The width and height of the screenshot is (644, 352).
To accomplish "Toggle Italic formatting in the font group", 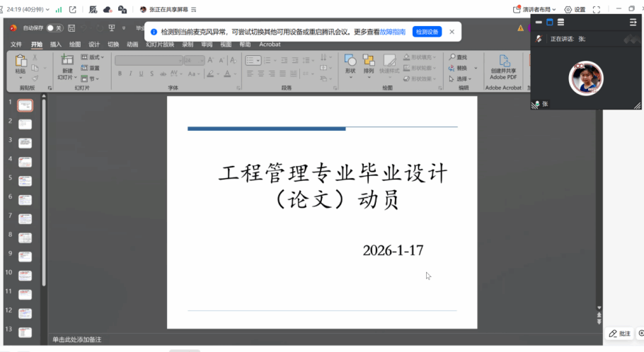I will (x=132, y=74).
